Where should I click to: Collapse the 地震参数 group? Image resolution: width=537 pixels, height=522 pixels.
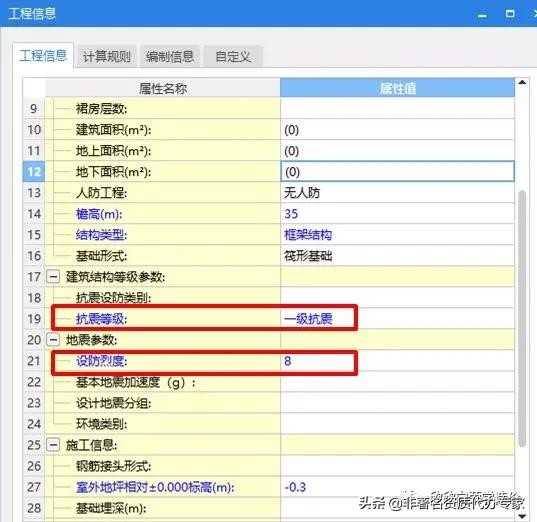53,340
